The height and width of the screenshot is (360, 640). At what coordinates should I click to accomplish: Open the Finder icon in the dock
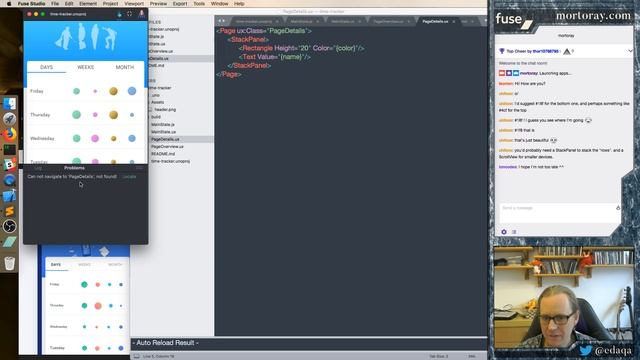click(9, 103)
